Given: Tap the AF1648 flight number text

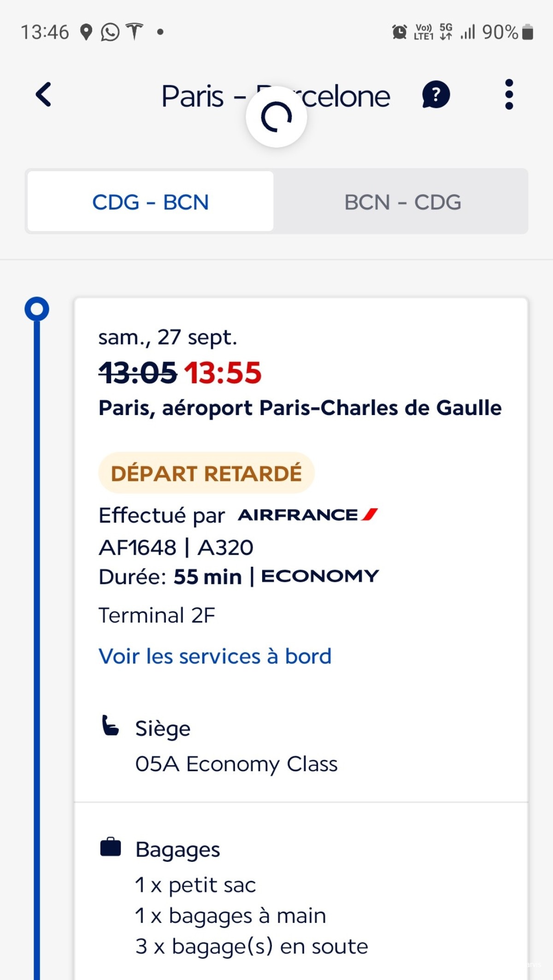Looking at the screenshot, I should pos(138,547).
